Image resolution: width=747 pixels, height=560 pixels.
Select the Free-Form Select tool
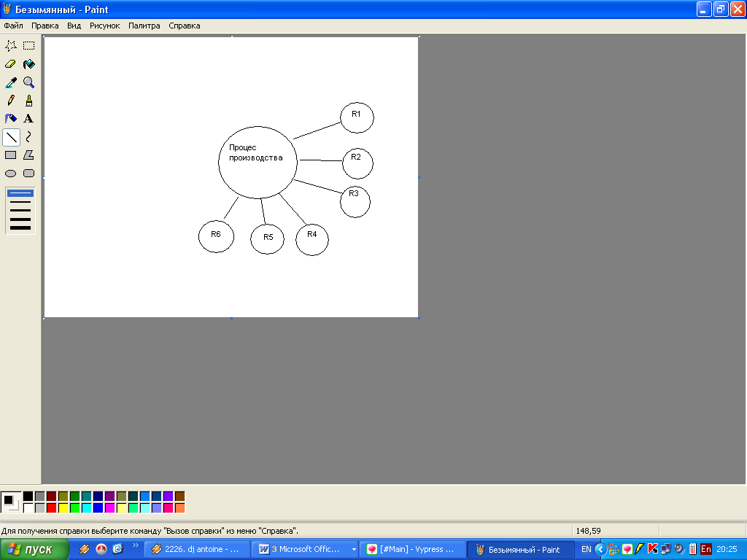coord(11,46)
